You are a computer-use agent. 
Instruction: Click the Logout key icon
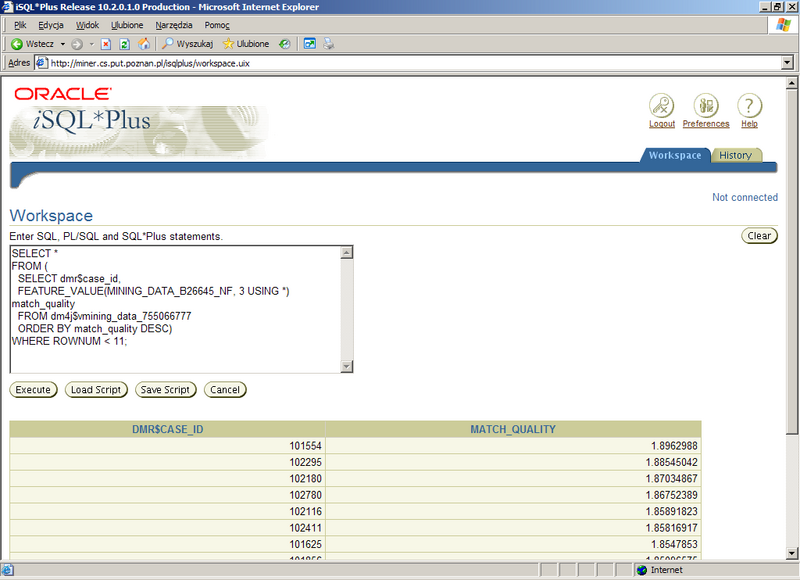(662, 106)
